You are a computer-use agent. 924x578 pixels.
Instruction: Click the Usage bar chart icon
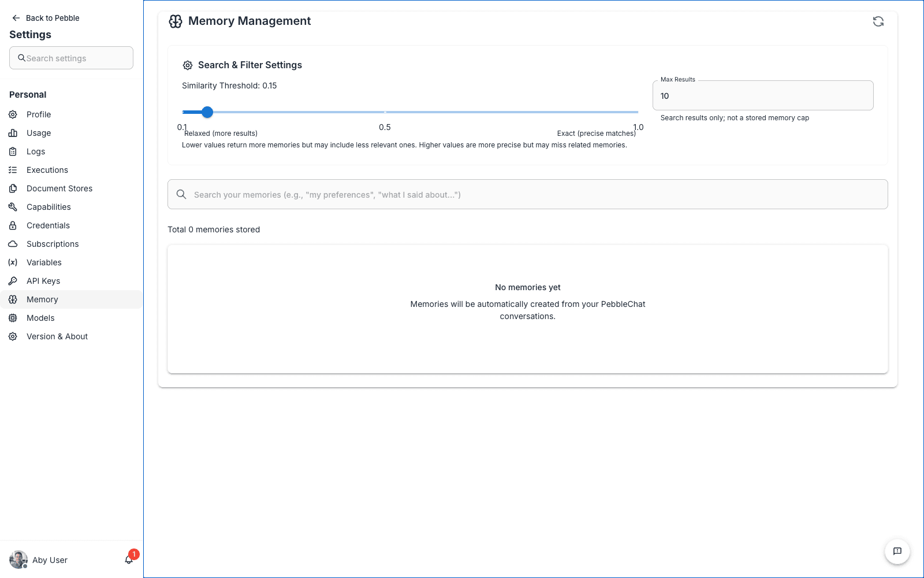[13, 133]
